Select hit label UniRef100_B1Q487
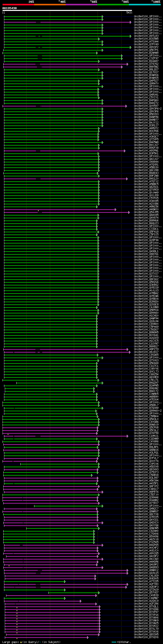Viewport: 163px width, 644px height. [x=146, y=61]
